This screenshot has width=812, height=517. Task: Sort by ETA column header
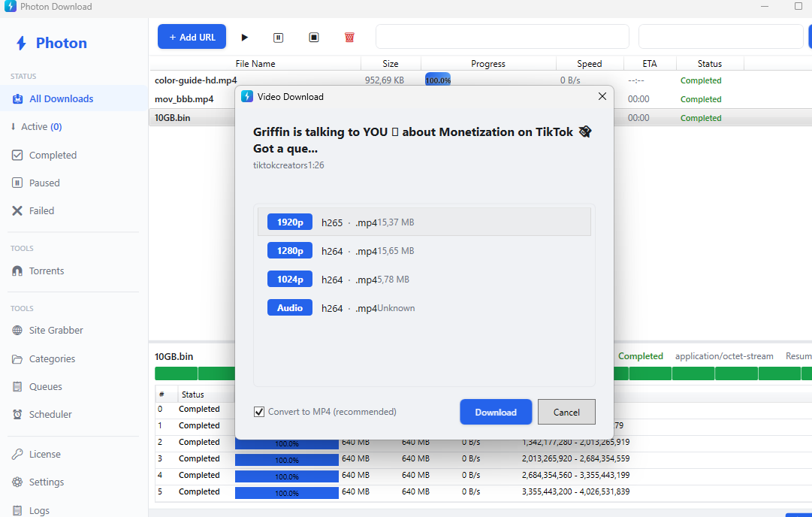650,64
